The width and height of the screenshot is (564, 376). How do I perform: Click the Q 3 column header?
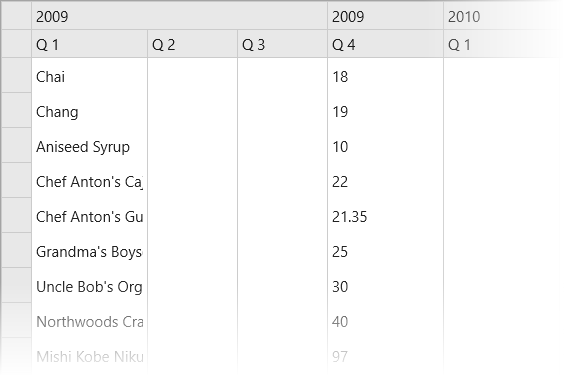coord(282,45)
